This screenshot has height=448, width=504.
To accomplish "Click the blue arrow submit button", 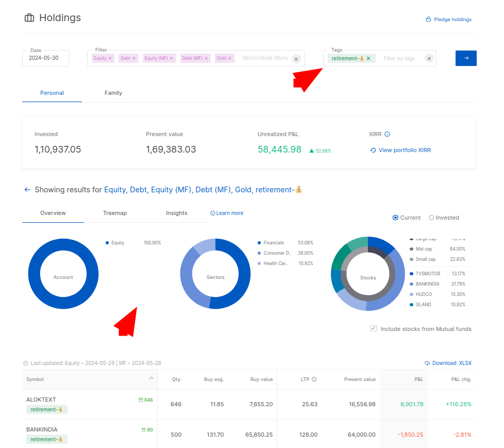I will 465,58.
